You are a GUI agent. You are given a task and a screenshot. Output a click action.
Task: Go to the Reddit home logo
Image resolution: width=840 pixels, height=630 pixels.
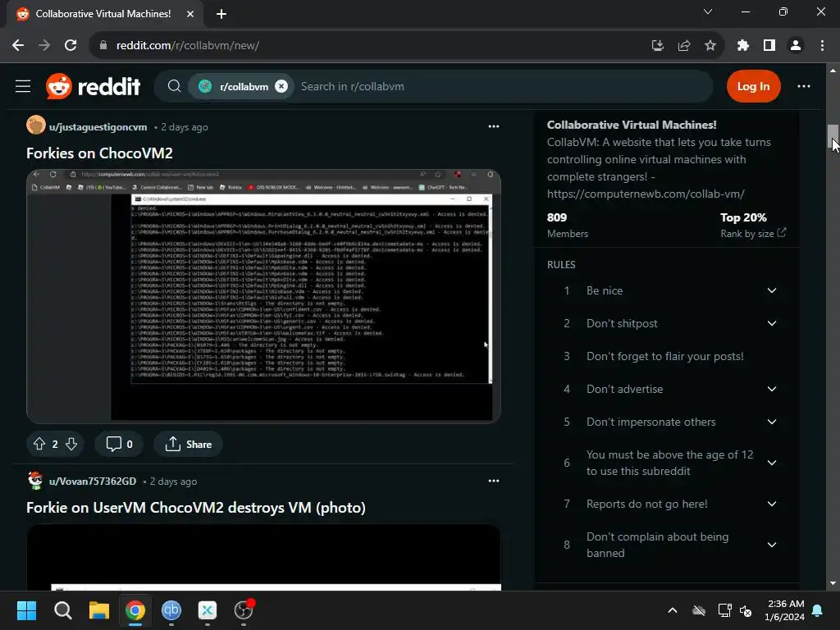[94, 86]
